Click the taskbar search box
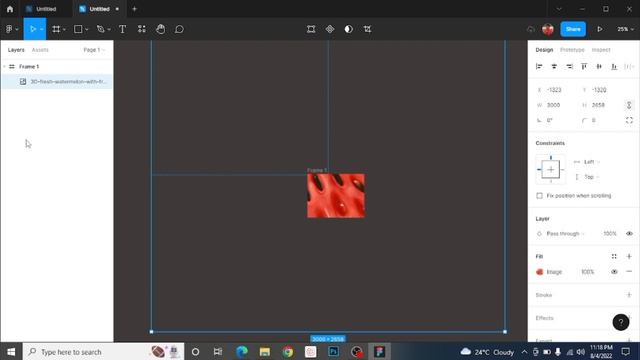The image size is (640, 360). tap(104, 351)
